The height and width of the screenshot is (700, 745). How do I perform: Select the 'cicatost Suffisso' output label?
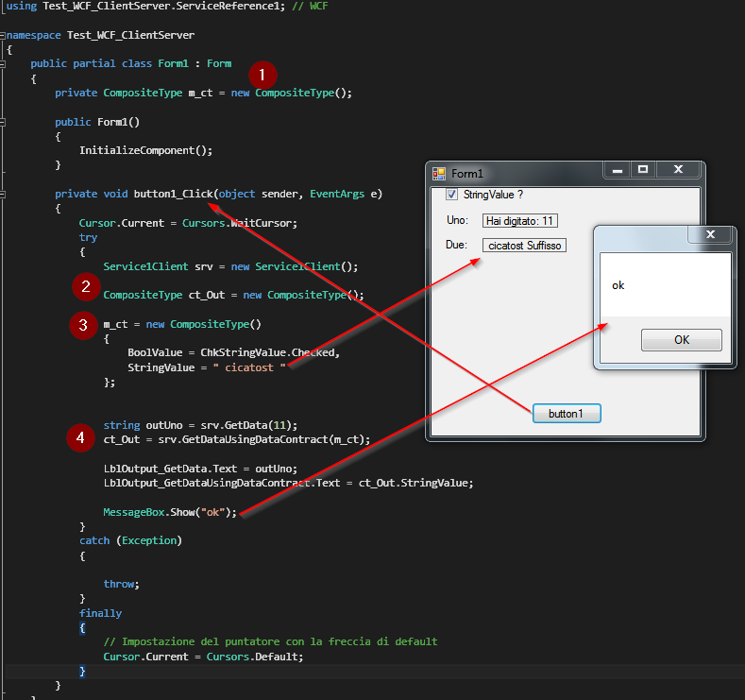[x=524, y=246]
